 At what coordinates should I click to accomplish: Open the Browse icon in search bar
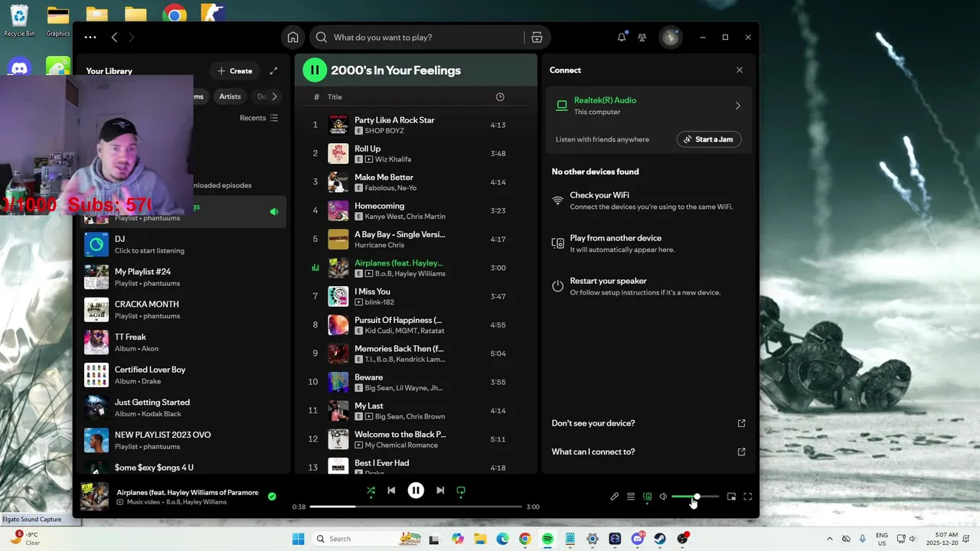(x=537, y=37)
